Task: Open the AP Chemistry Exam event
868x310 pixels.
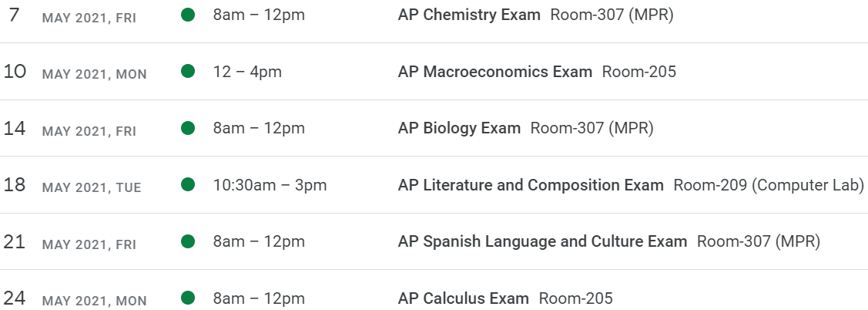Action: 469,15
